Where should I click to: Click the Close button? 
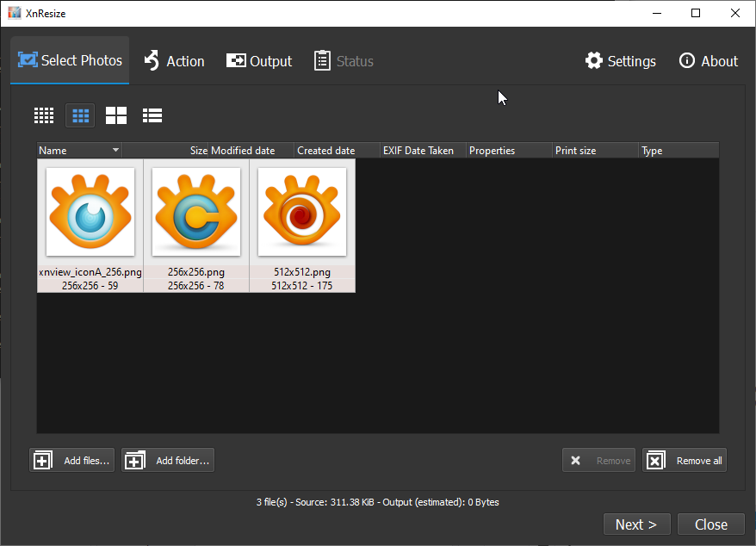coord(711,524)
